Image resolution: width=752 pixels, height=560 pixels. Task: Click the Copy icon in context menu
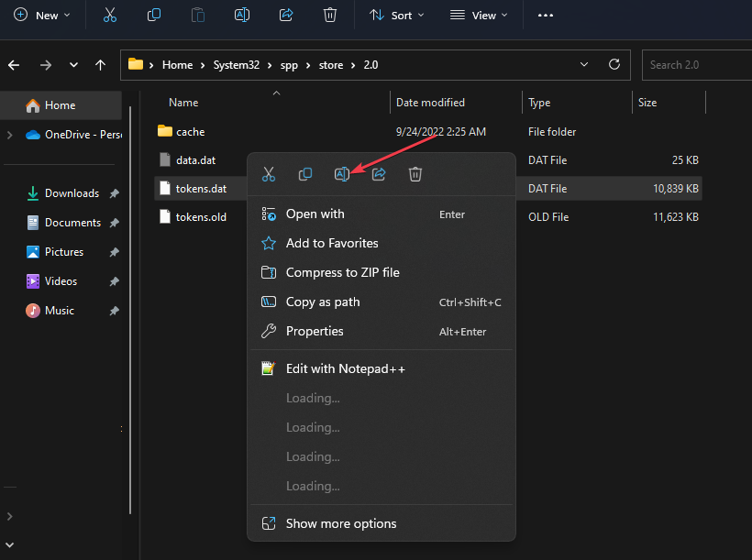[305, 174]
